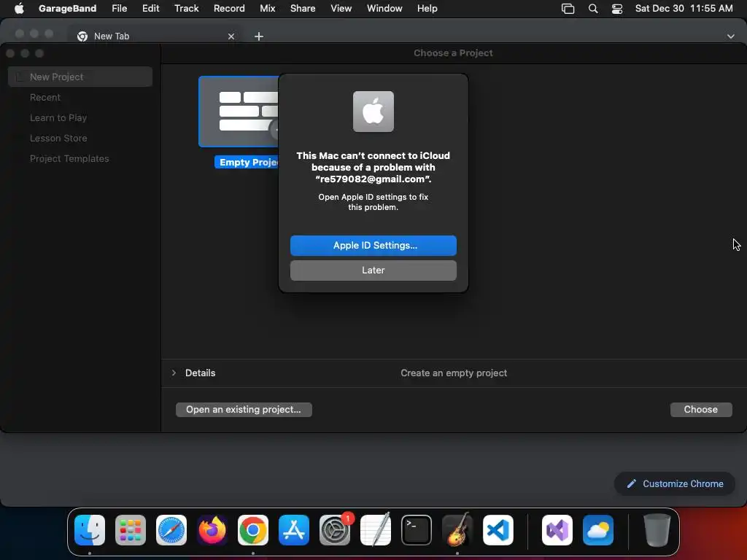Open App Store from the Dock

click(294, 530)
